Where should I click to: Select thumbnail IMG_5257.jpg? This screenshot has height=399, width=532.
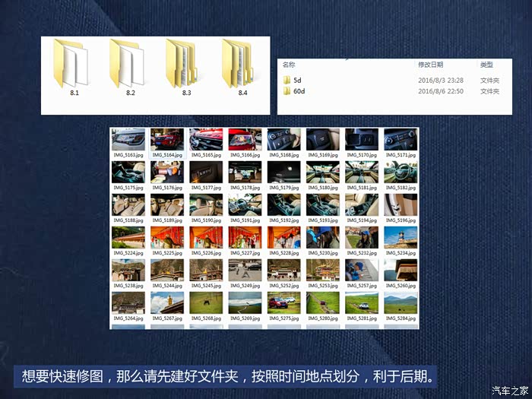coord(362,271)
